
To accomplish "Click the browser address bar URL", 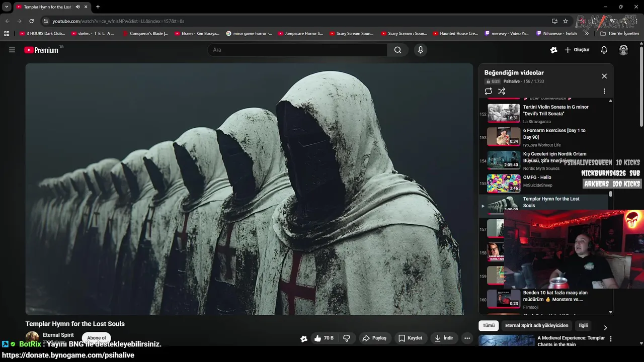I will click(118, 21).
